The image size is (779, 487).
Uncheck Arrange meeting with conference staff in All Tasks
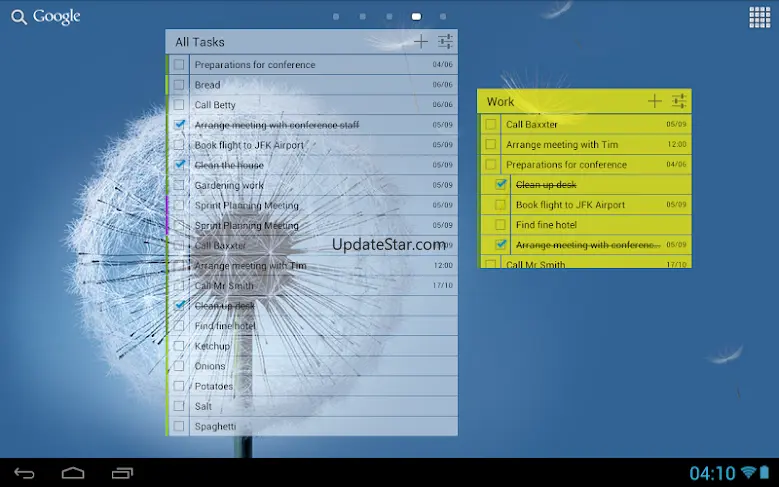[x=179, y=124]
